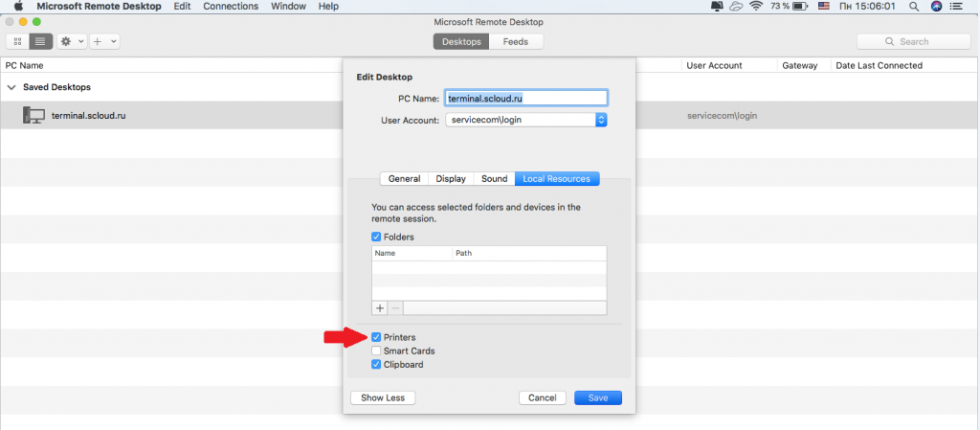Click the notification bell icon in menu bar
This screenshot has height=430, width=980.
716,7
